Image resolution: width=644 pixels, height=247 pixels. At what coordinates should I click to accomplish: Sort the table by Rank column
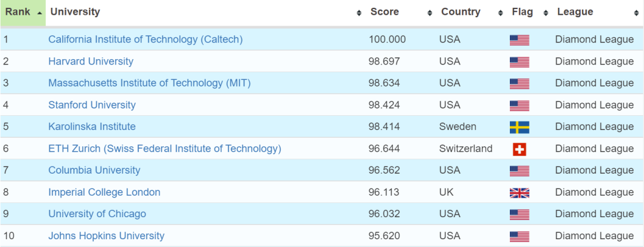23,12
